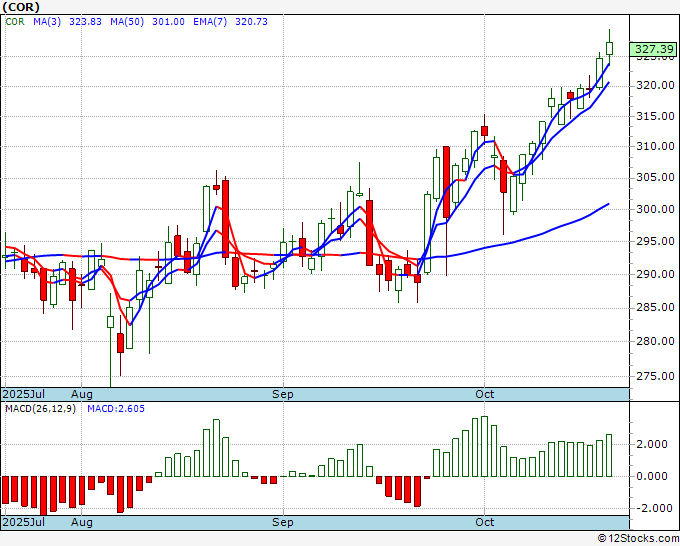Viewport: 680px width, 546px height.
Task: Select the 310.00 price axis label
Action: coord(655,146)
